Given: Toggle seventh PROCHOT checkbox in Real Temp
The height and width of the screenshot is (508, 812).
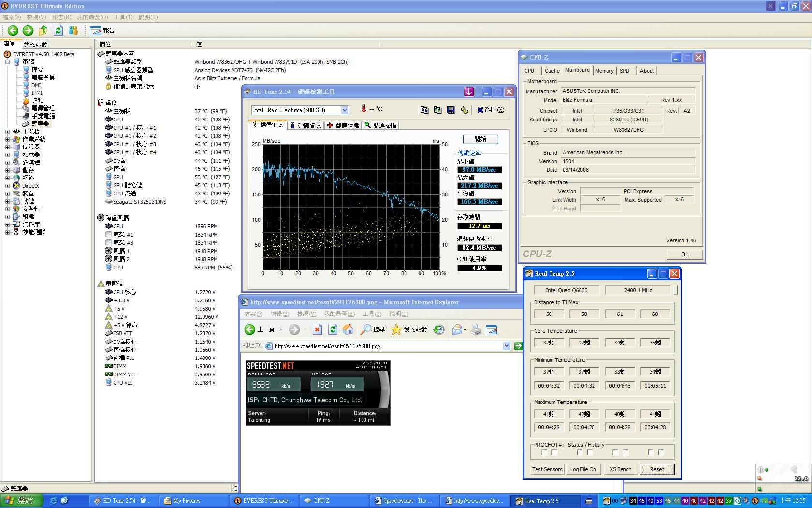Looking at the screenshot, I should [x=651, y=453].
